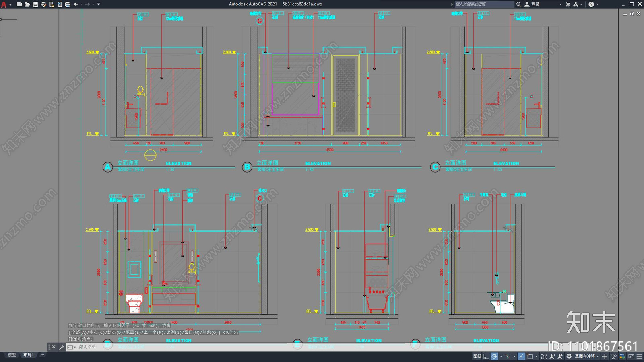Create a new drawing from Quick Access toolbar

click(19, 4)
